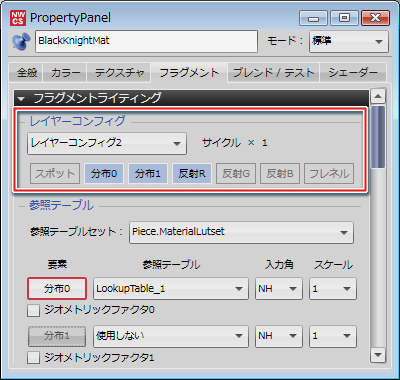Click the 参照テーブルセット label

point(76,232)
